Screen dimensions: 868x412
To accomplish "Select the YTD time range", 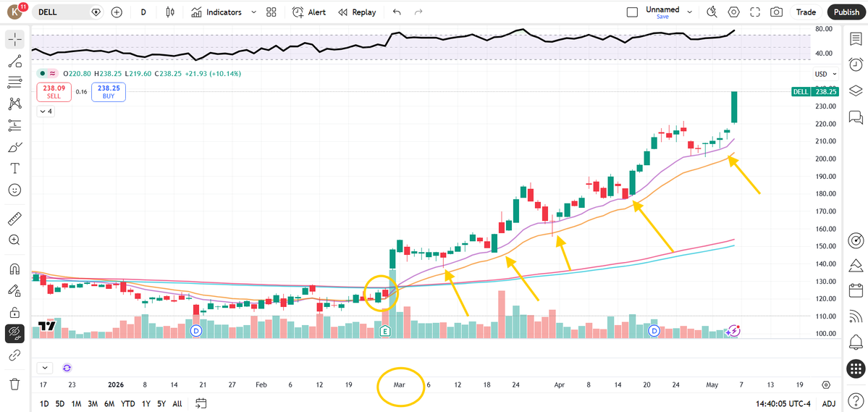I will click(x=127, y=404).
